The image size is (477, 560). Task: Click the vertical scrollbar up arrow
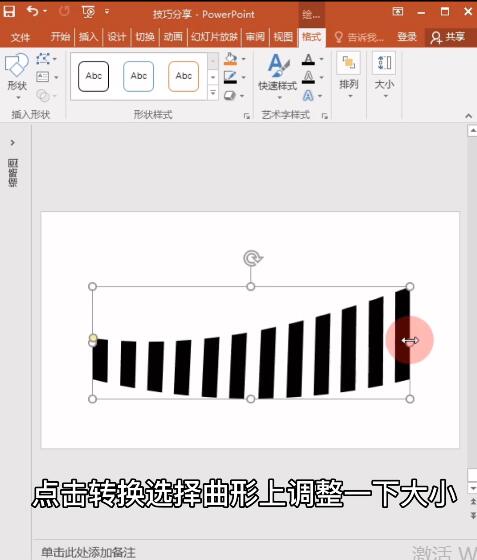(473, 130)
